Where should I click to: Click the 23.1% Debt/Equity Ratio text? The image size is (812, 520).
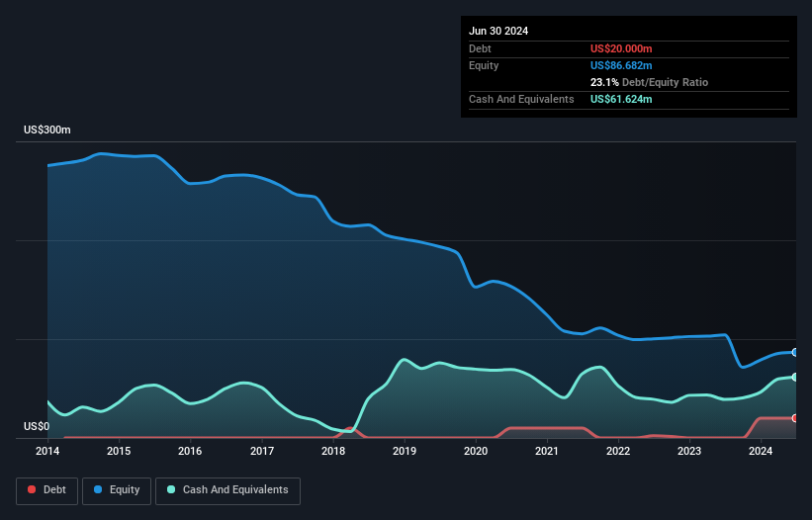(649, 82)
